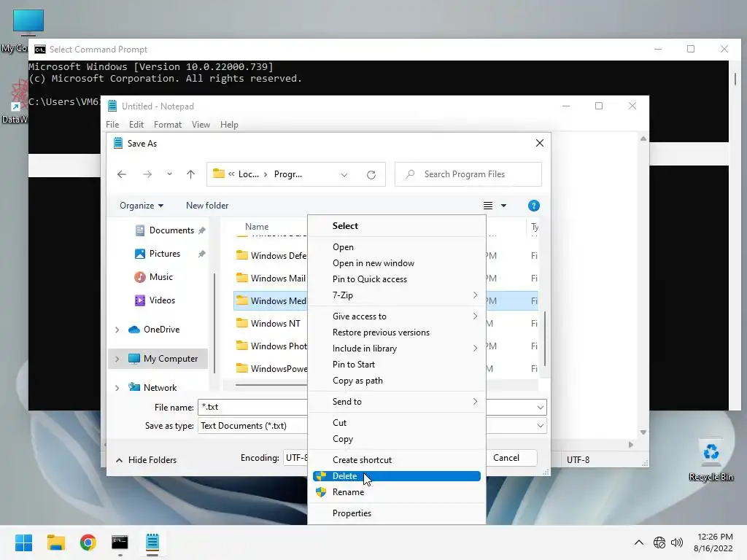This screenshot has height=560, width=747.
Task: Click the Windows NT folder icon
Action: tap(242, 323)
